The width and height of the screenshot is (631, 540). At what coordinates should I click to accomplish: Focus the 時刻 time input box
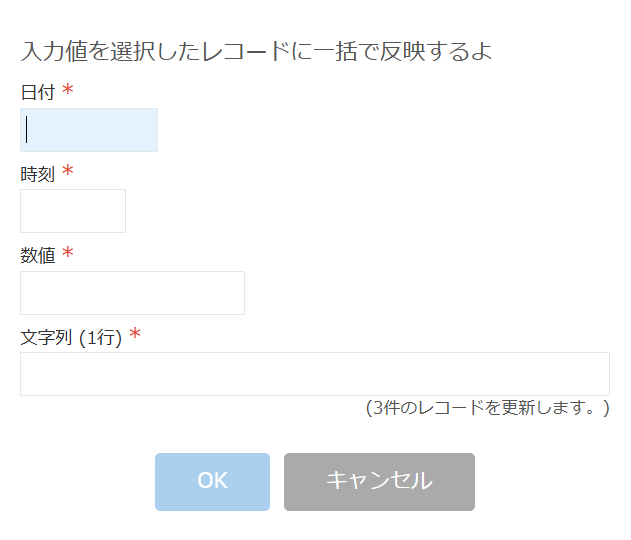click(x=73, y=211)
